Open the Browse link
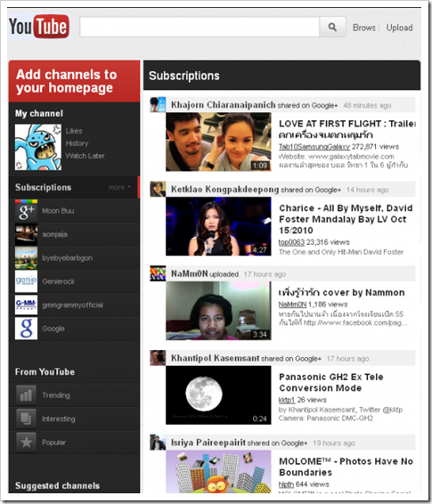Screen dimensions: 432x504 [364, 28]
